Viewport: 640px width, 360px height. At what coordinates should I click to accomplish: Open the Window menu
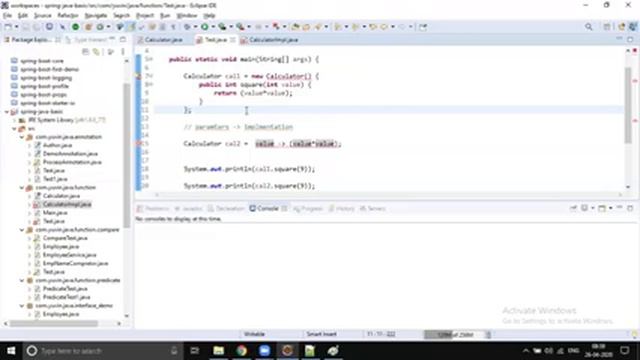187,16
